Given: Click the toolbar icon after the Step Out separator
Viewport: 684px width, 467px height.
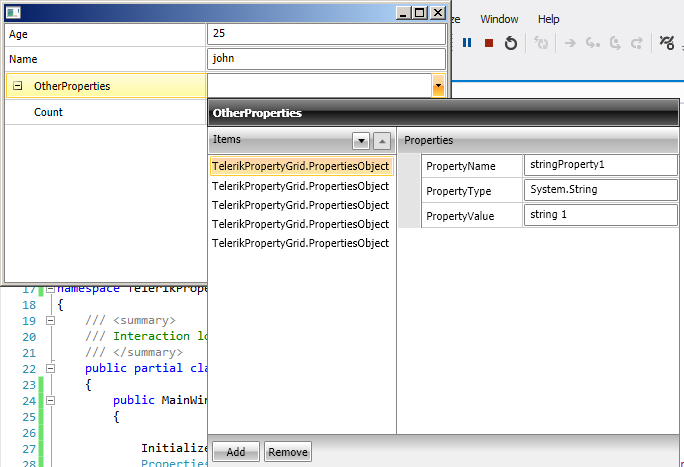Looking at the screenshot, I should tap(667, 43).
